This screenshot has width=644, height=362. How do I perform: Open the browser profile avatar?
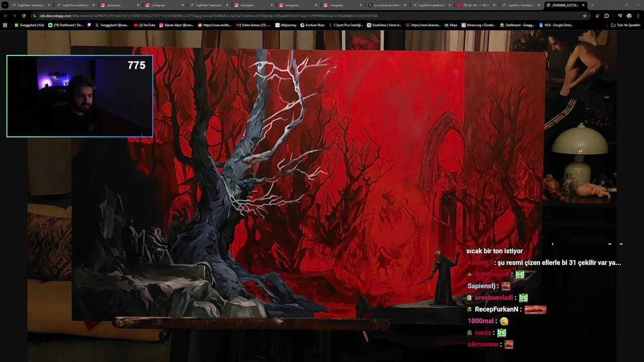pyautogui.click(x=629, y=16)
